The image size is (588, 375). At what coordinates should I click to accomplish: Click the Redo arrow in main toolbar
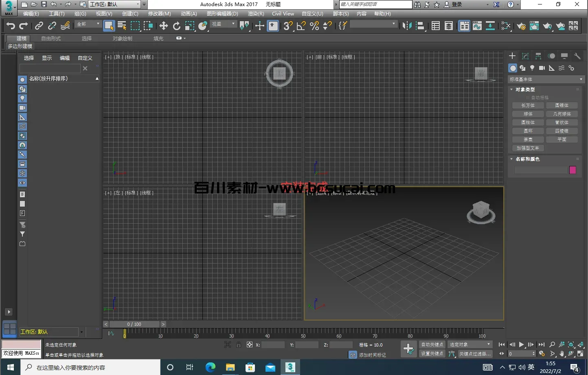point(24,26)
